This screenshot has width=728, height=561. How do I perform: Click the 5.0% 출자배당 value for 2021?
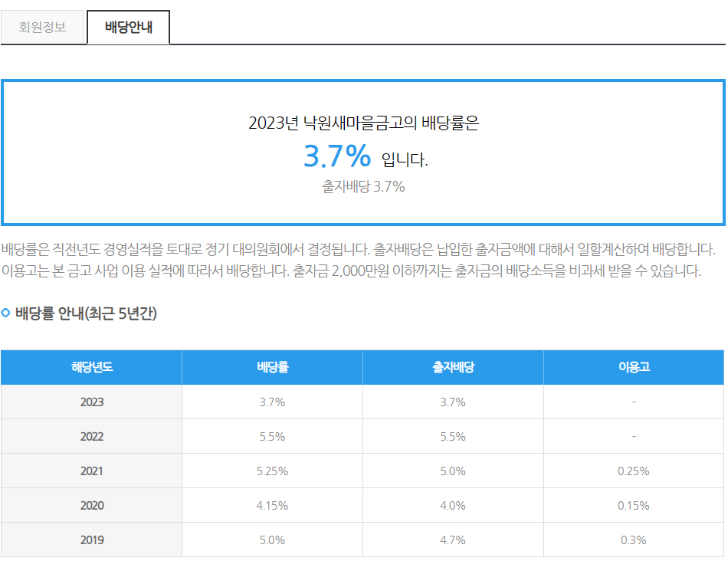click(x=453, y=471)
